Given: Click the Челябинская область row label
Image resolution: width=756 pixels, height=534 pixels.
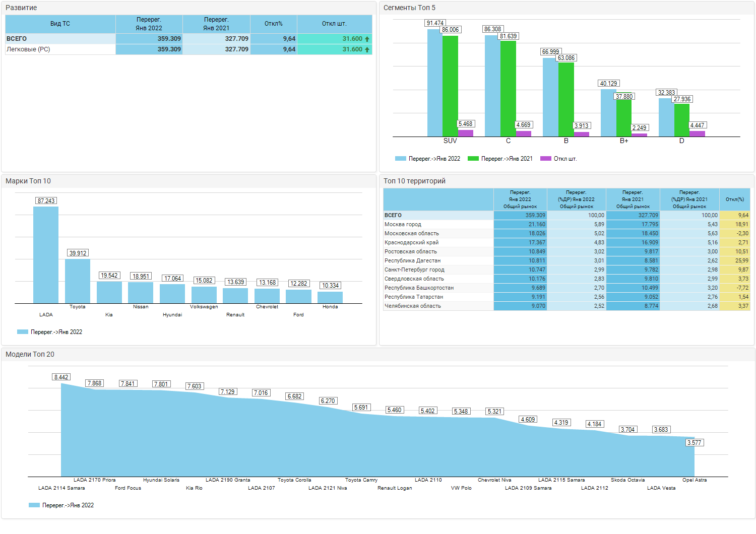Looking at the screenshot, I should click(413, 306).
